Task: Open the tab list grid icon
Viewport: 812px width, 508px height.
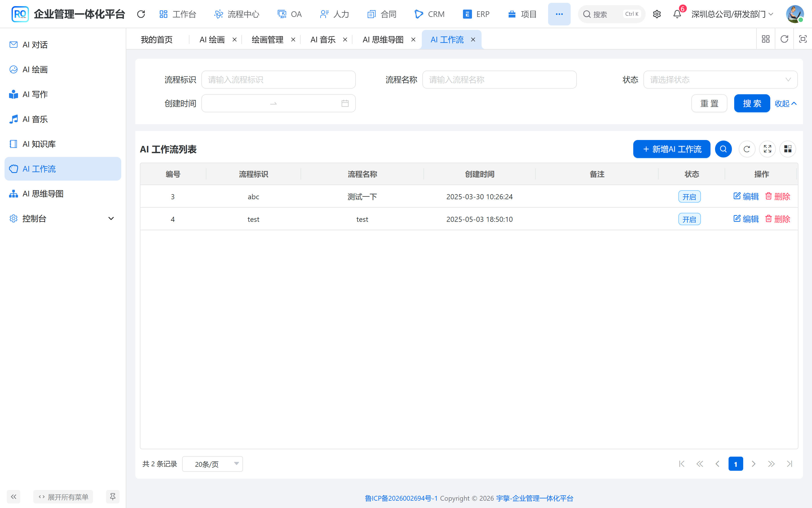Action: click(766, 39)
